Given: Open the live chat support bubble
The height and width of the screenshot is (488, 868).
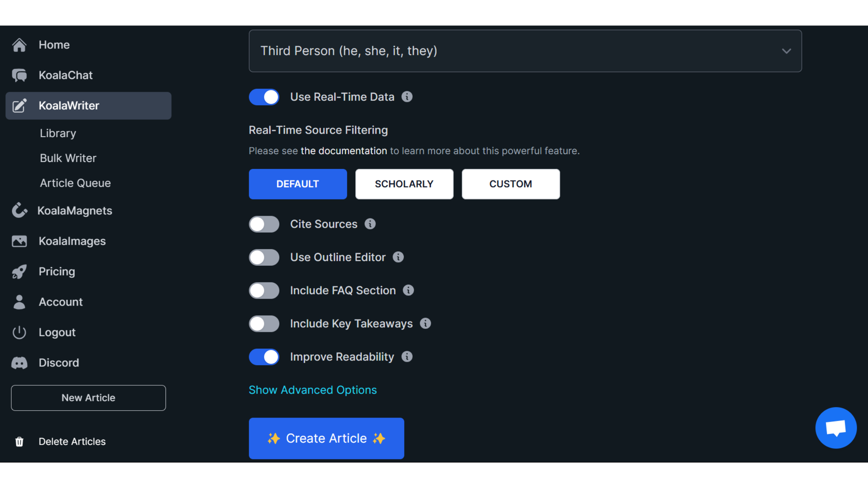Looking at the screenshot, I should [835, 428].
